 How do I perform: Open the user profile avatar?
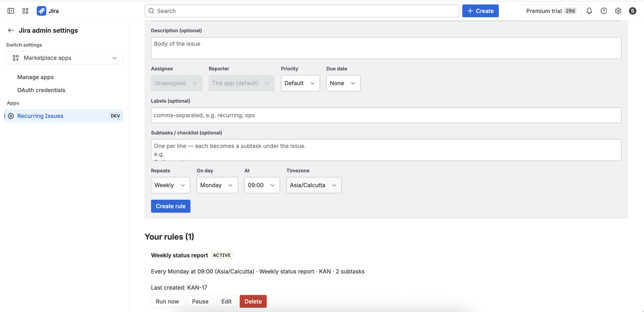(633, 11)
